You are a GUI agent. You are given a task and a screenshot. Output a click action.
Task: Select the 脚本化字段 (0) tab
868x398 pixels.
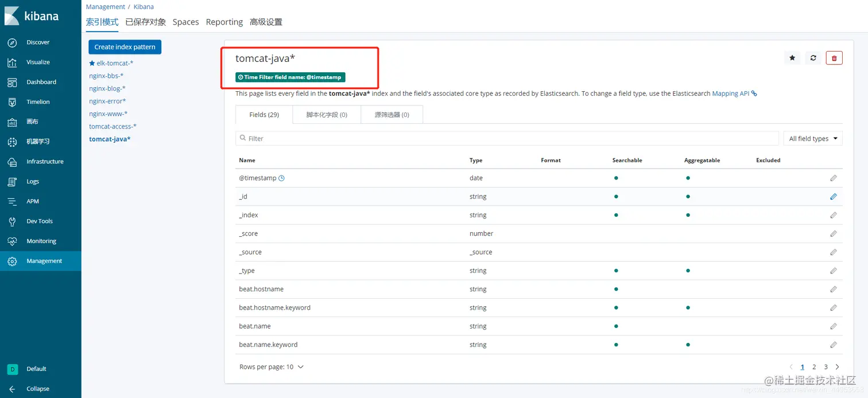[x=327, y=115]
